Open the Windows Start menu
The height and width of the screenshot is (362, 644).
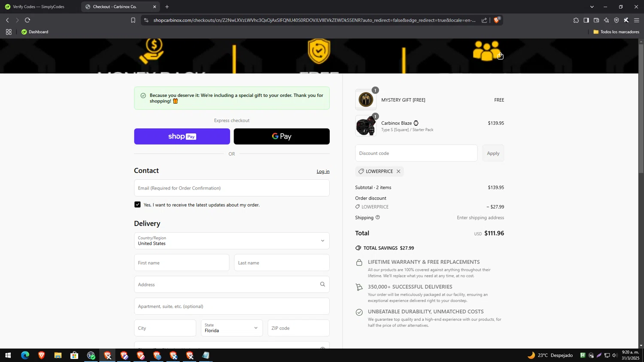coord(8,355)
